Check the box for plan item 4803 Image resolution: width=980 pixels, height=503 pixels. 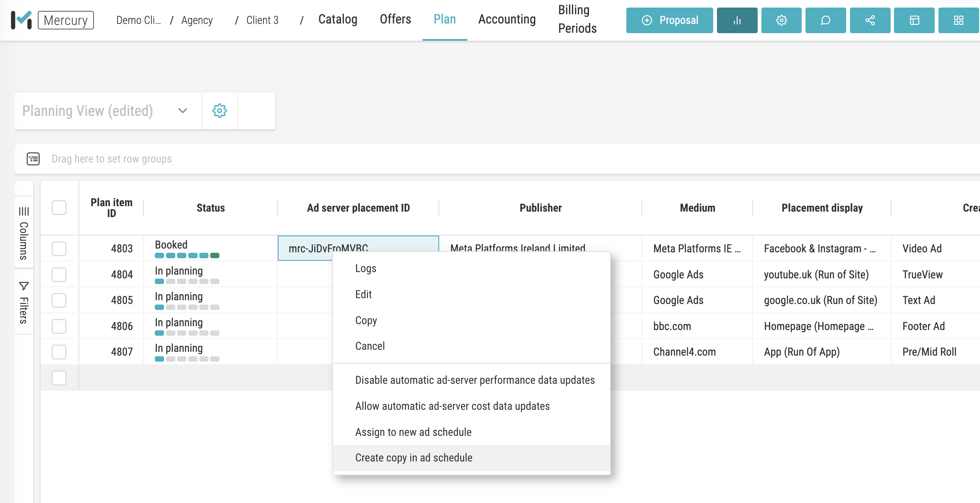click(59, 249)
